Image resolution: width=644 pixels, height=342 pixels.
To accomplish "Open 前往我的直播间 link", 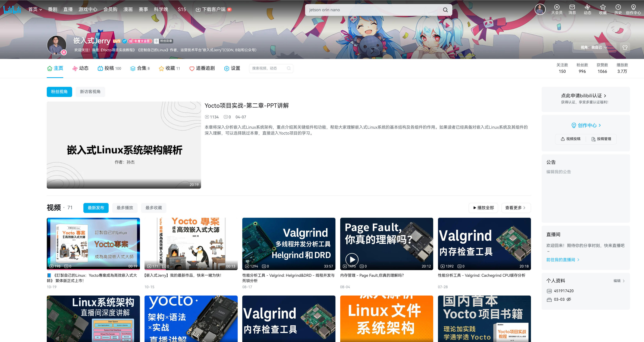I will click(562, 260).
